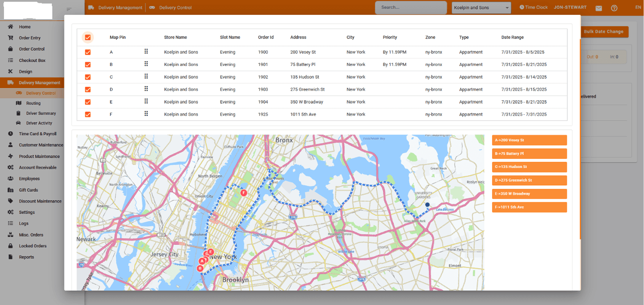This screenshot has height=305, width=644.
Task: Click the drag handle icon for row A
Action: click(x=146, y=51)
